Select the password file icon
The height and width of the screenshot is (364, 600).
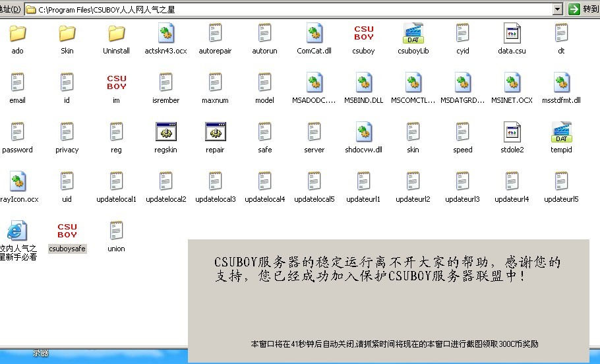click(17, 132)
